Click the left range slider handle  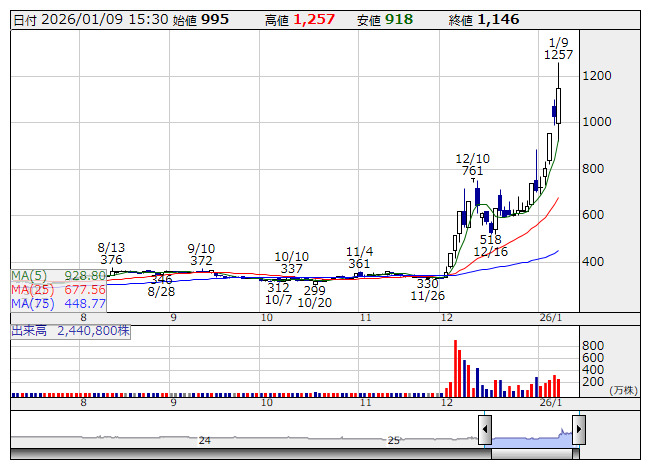pos(485,431)
